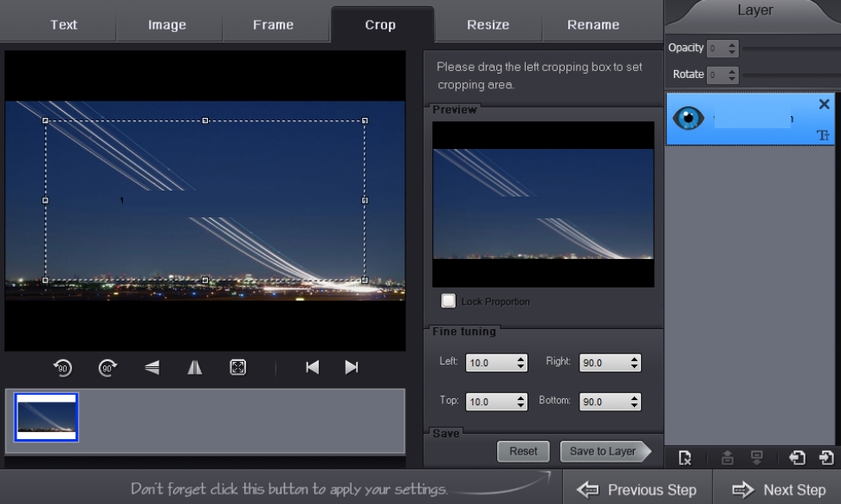Screen dimensions: 841x504
Task: Rotate image 90 degrees clockwise
Action: coord(107,368)
